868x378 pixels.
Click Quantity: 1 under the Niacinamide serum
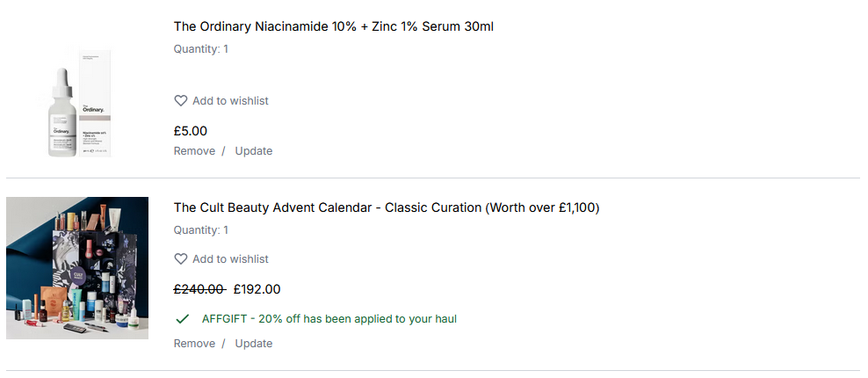pyautogui.click(x=201, y=49)
